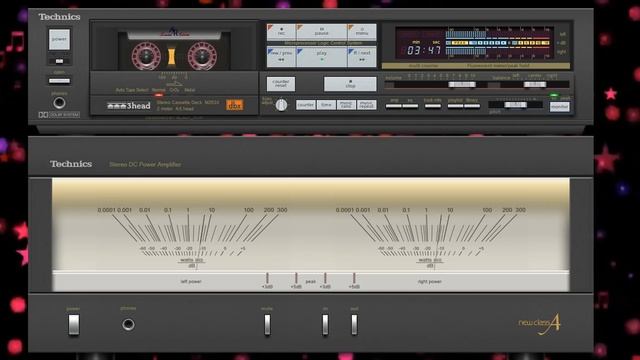Click the 03:47 time counter display

tap(424, 50)
